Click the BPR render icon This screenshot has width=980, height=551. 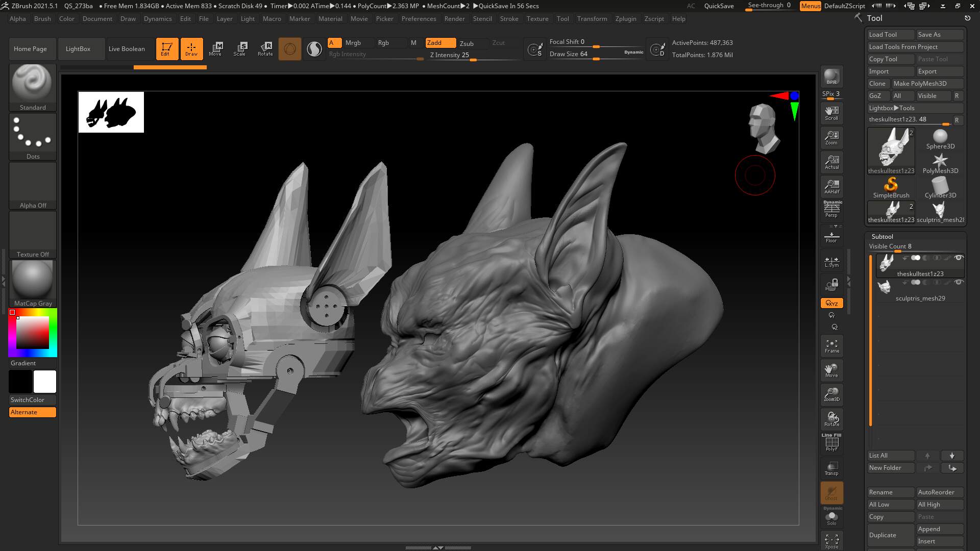click(831, 77)
